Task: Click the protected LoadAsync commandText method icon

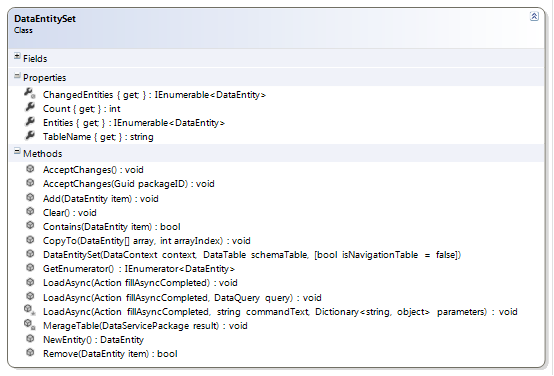Action: click(x=30, y=310)
